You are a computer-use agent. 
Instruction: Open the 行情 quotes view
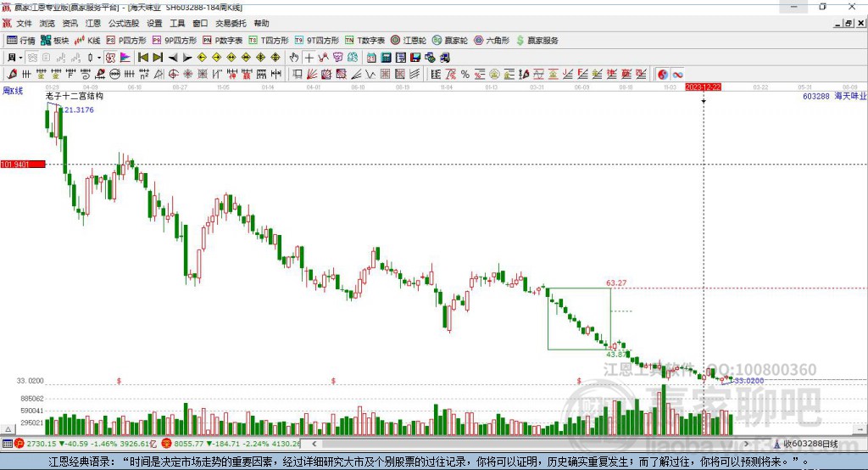click(x=20, y=41)
